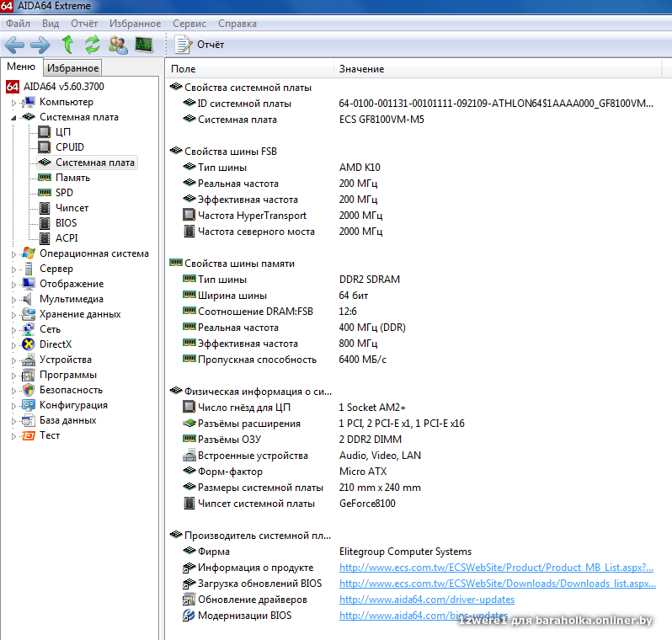Expand the Устройства tree node
The width and height of the screenshot is (672, 640).
point(13,360)
